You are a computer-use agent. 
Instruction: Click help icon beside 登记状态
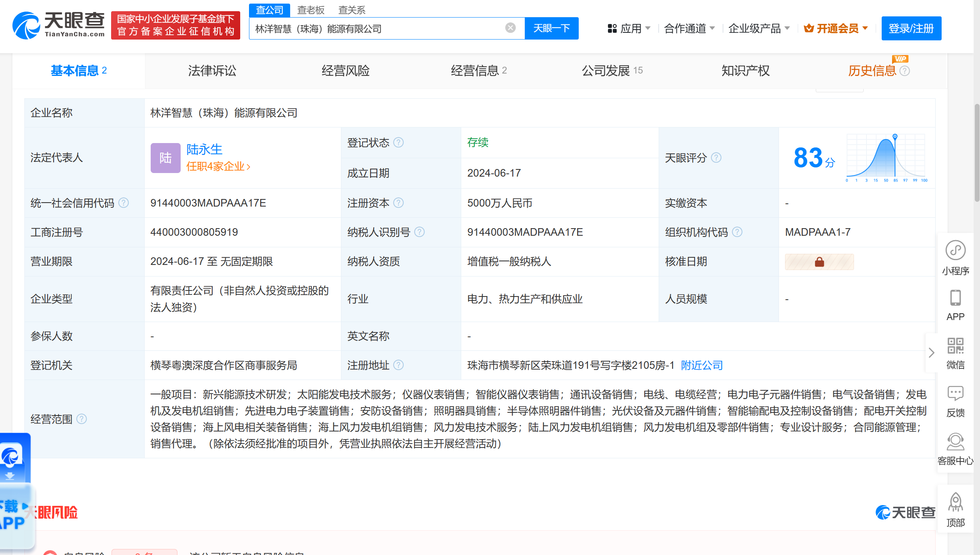pyautogui.click(x=398, y=143)
